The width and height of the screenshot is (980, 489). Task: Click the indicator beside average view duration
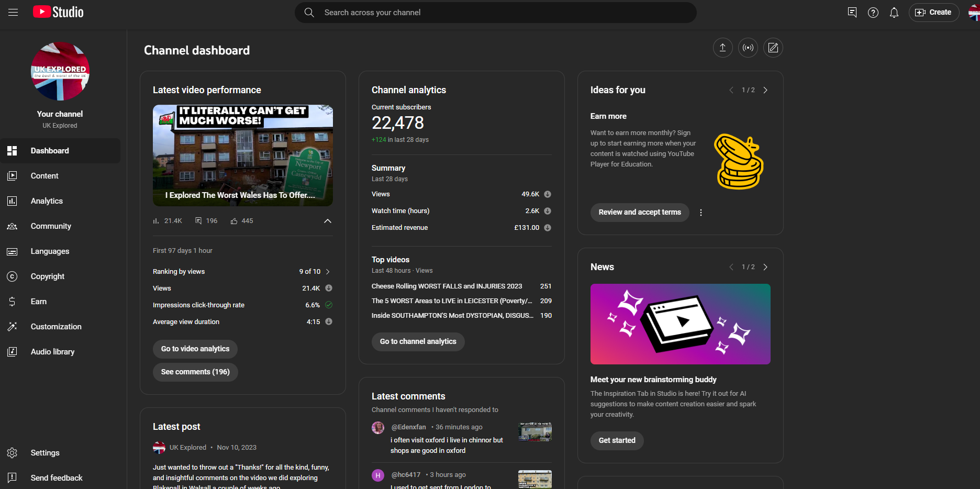click(x=329, y=321)
